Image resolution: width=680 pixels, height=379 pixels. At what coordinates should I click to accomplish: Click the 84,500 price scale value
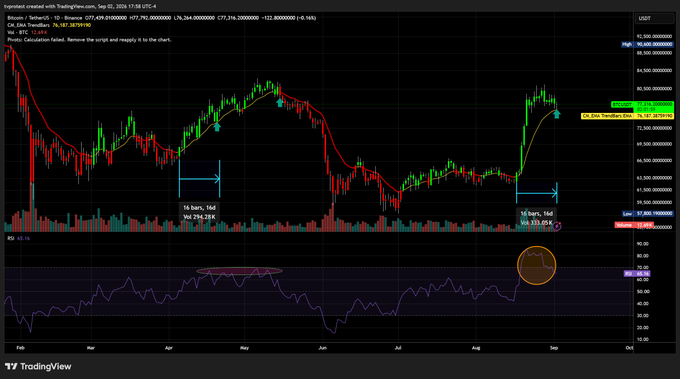pyautogui.click(x=654, y=71)
